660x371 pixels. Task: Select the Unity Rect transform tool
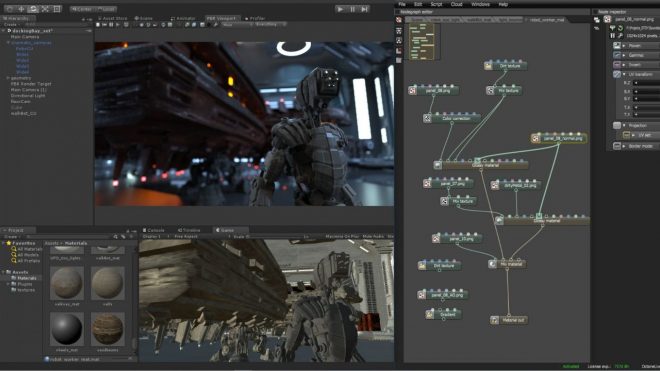coord(57,8)
